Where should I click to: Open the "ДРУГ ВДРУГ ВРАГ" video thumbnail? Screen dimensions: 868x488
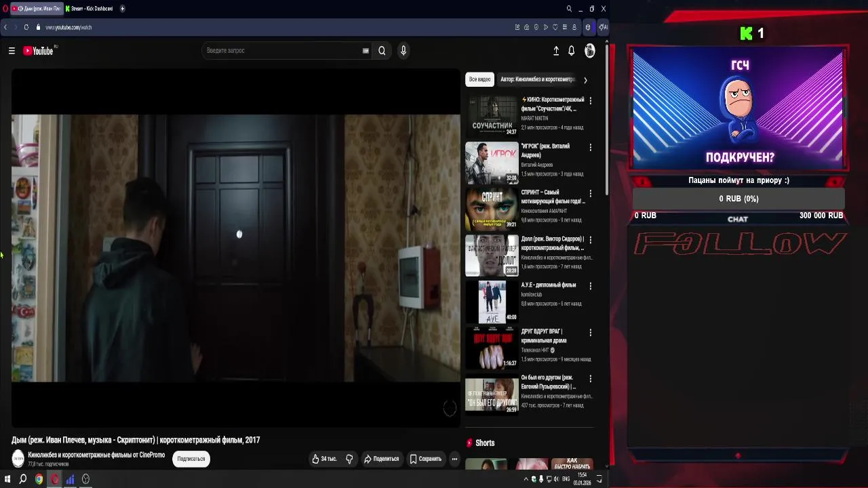click(492, 348)
